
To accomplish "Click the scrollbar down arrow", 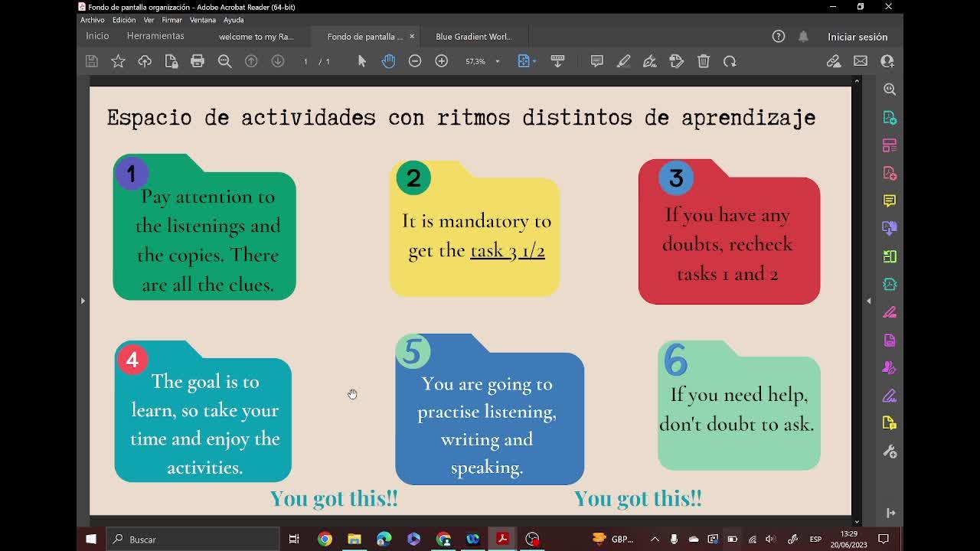I will 857,522.
